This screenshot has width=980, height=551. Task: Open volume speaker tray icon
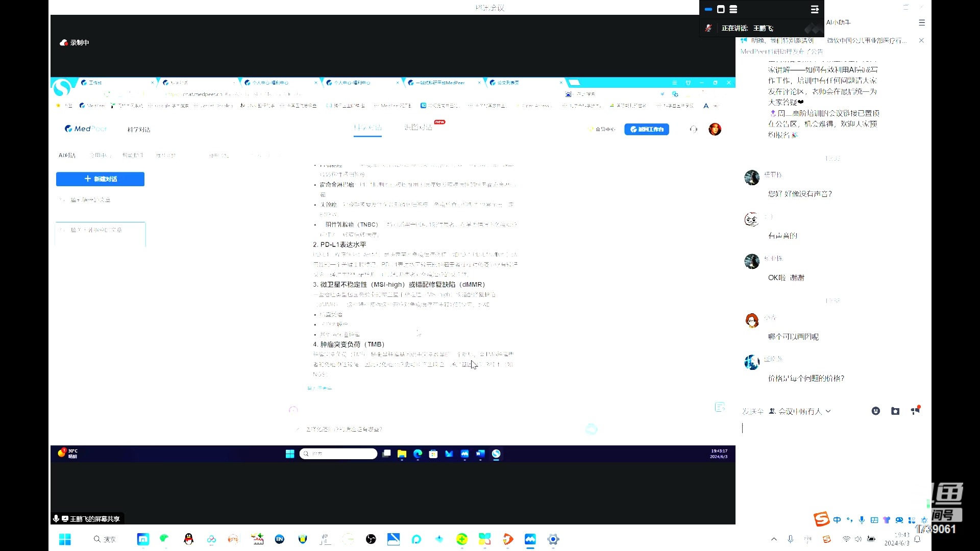tap(858, 539)
